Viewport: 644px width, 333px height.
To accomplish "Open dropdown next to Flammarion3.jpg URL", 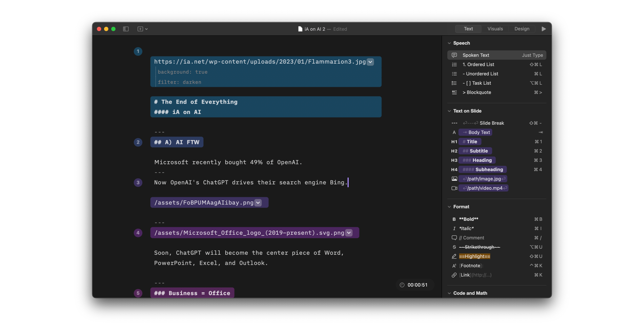I will click(x=370, y=62).
